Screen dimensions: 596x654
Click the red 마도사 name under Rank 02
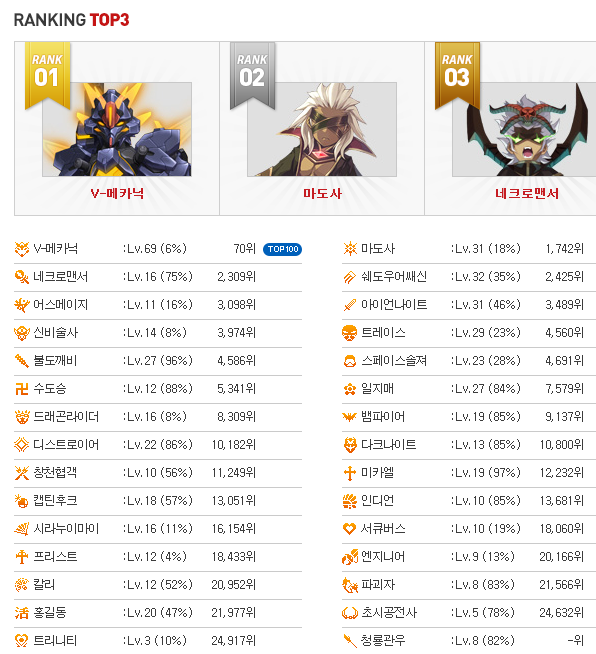click(x=322, y=194)
